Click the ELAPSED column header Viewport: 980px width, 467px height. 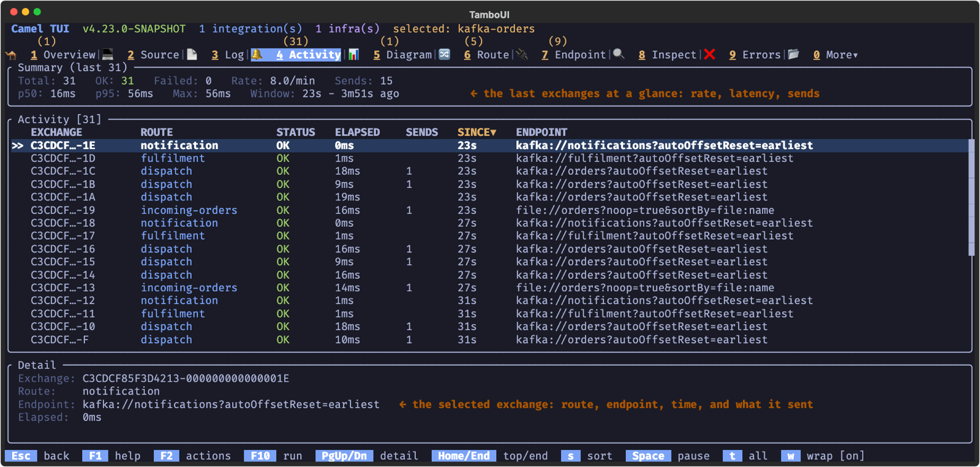click(x=357, y=132)
